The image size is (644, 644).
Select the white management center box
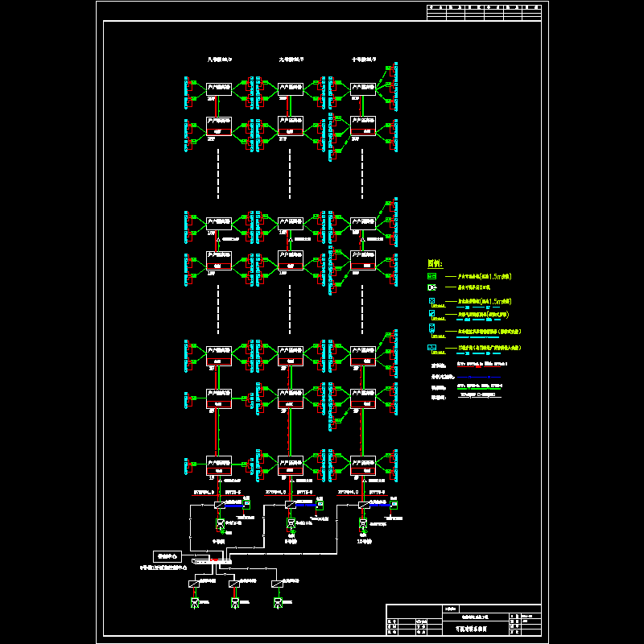click(x=167, y=555)
